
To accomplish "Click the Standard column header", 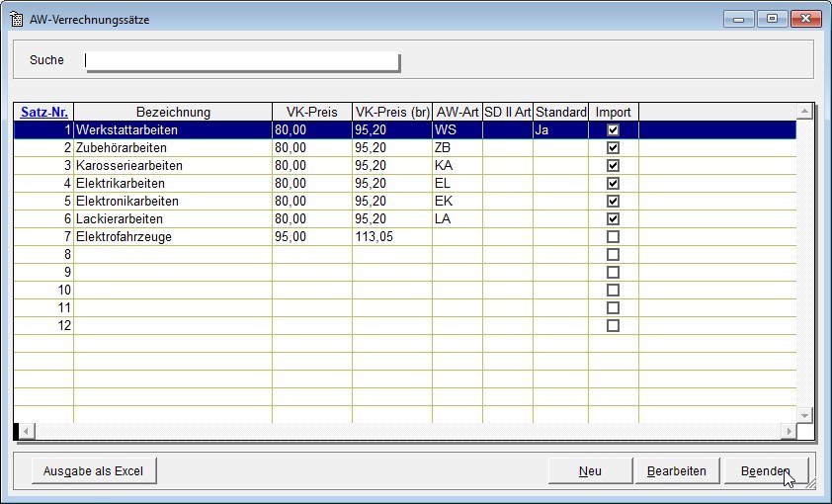I will 561,112.
